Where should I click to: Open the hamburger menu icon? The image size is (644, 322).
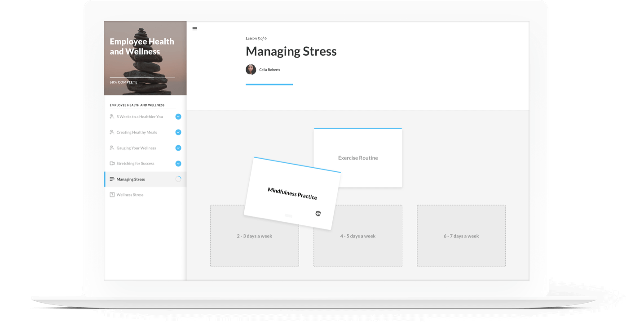194,29
